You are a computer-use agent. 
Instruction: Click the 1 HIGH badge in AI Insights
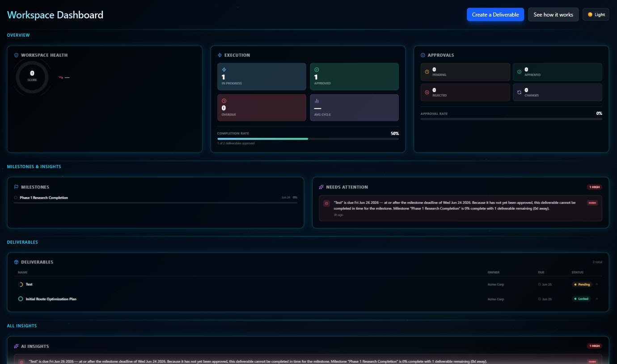[594, 346]
